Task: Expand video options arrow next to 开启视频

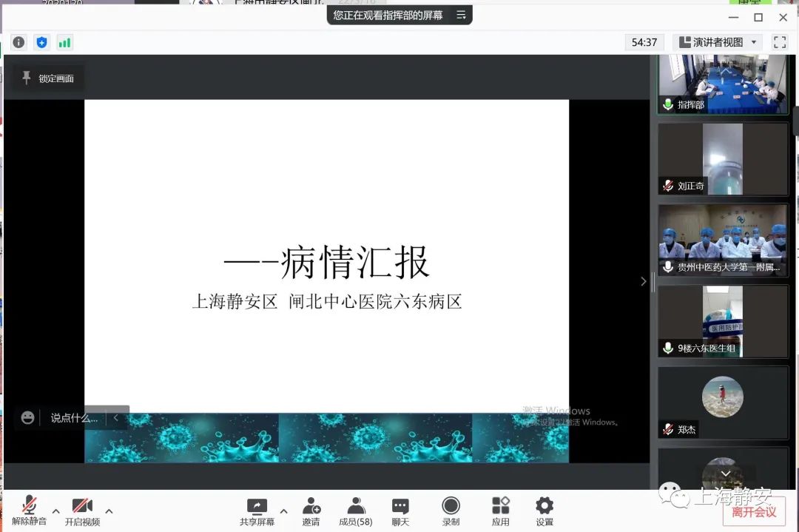Action: click(x=109, y=511)
